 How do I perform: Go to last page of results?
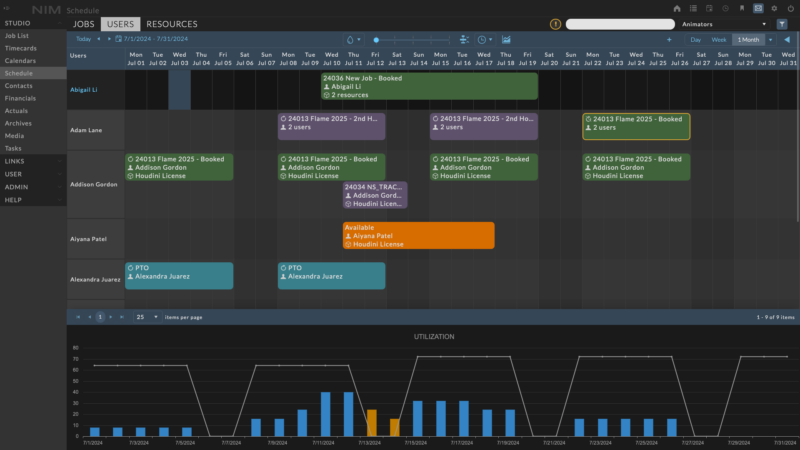122,317
